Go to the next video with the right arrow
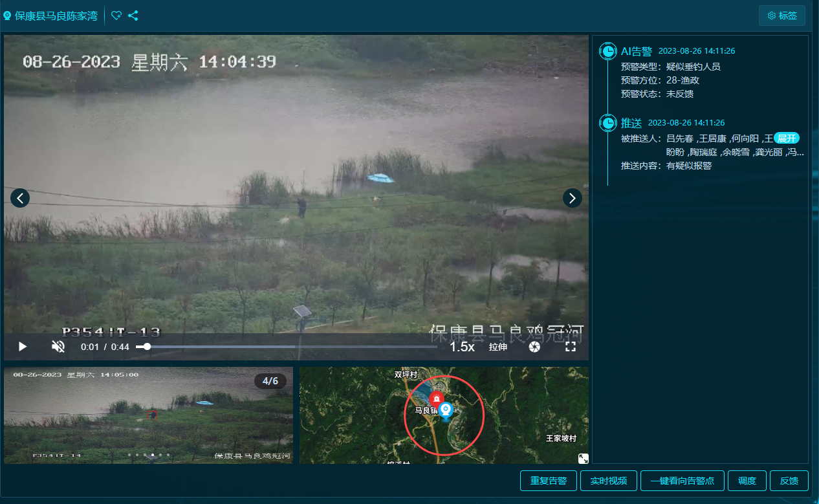Screen dimensions: 819x504 (x=572, y=198)
